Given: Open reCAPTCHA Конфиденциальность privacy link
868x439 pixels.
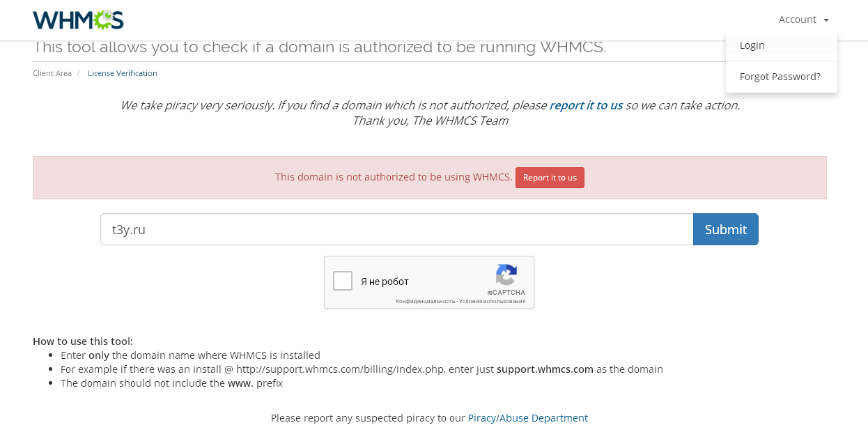Looking at the screenshot, I should [425, 301].
